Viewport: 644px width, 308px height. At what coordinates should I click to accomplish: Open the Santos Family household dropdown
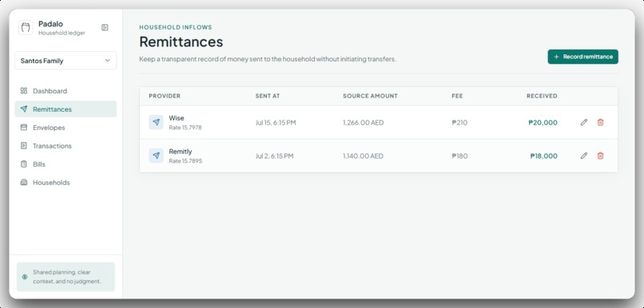tap(66, 61)
